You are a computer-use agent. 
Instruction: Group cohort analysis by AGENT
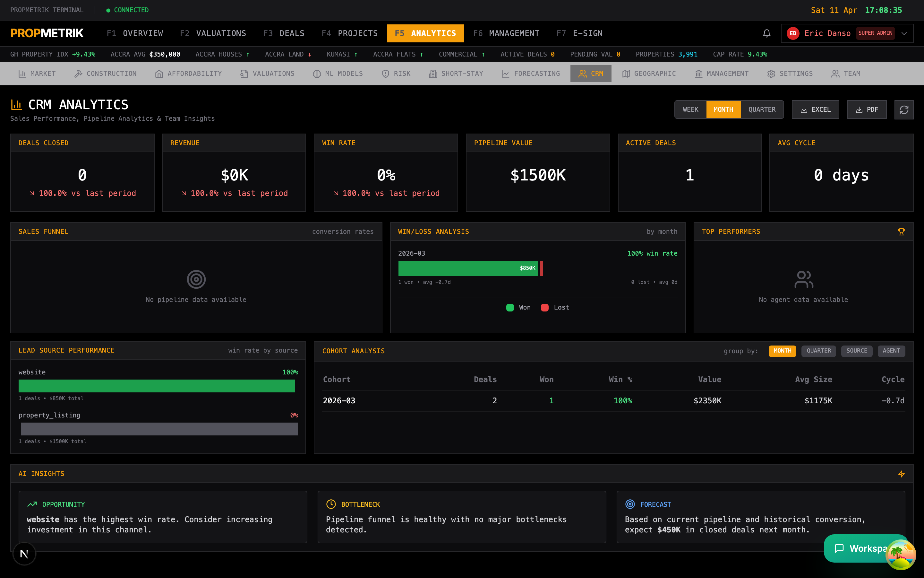tap(891, 351)
